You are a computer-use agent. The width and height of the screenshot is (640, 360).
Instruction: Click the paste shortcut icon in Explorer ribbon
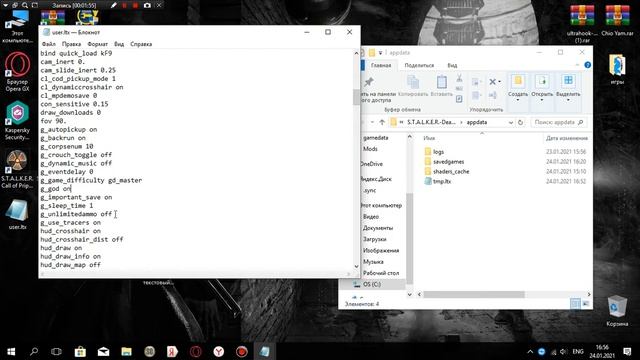(x=459, y=99)
